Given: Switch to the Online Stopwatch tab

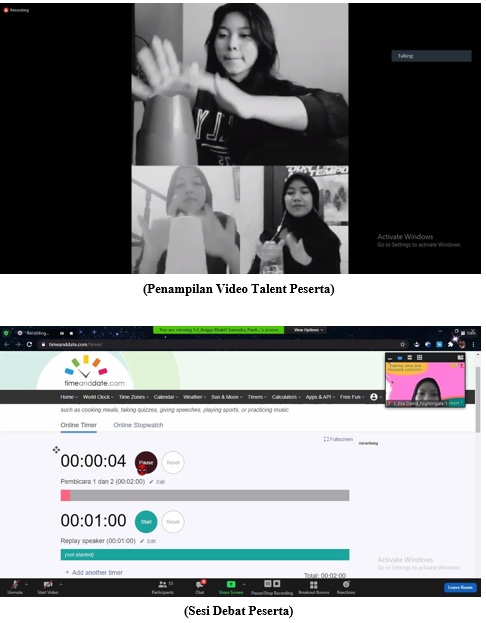Looking at the screenshot, I should [x=138, y=425].
